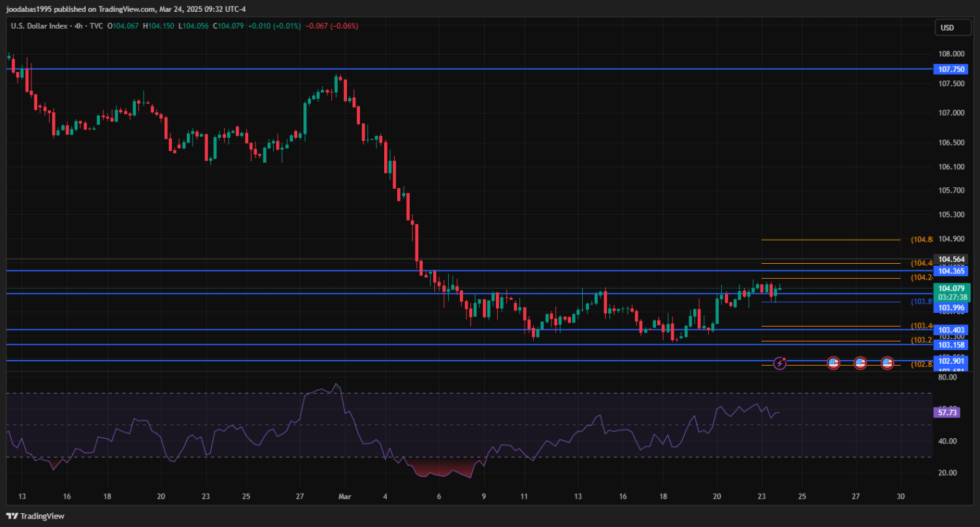Select the 103.158 blue price label
980x527 pixels.
tap(951, 344)
